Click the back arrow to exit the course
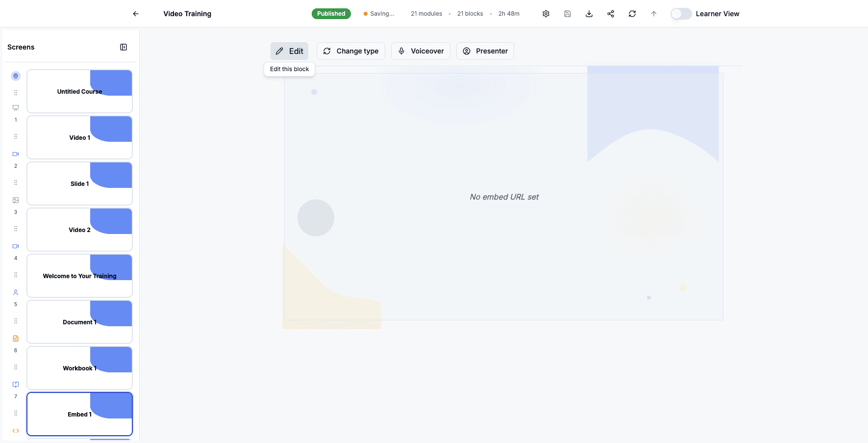868x443 pixels. [135, 14]
